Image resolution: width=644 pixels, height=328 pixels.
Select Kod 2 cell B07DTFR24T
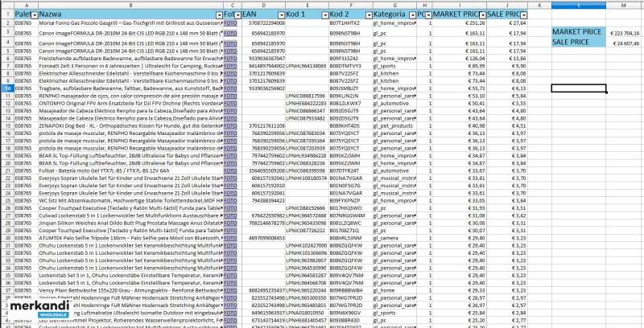[x=351, y=170]
